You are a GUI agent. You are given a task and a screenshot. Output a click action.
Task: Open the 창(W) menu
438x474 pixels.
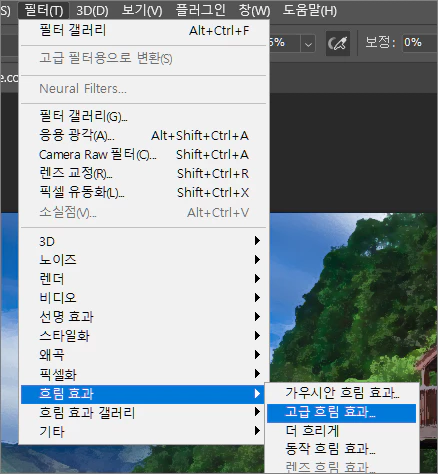pos(254,10)
